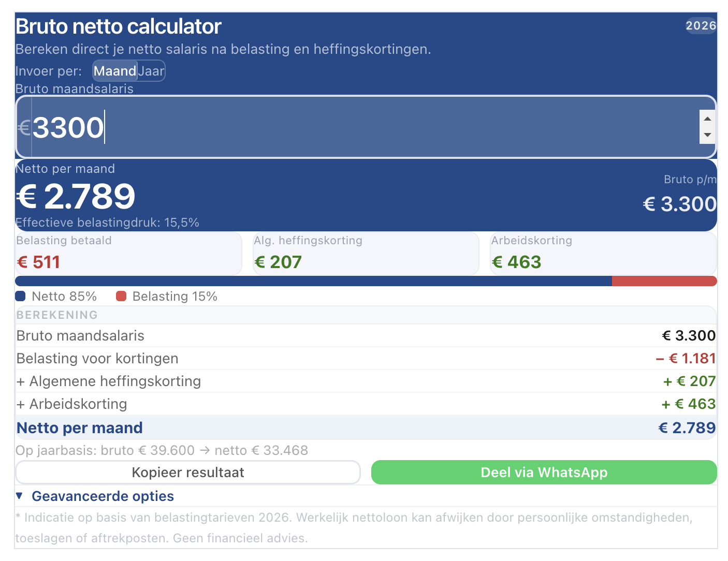Click the Belasting betaald card
Image resolution: width=728 pixels, height=561 pixels.
point(128,254)
